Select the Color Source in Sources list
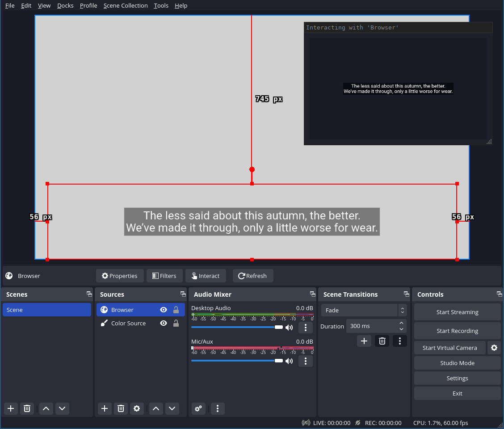The width and height of the screenshot is (504, 429). (x=128, y=323)
